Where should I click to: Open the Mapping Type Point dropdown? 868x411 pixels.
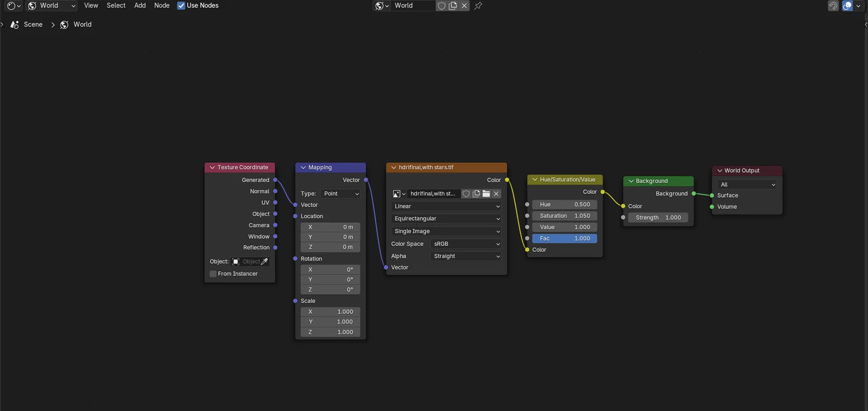click(341, 194)
